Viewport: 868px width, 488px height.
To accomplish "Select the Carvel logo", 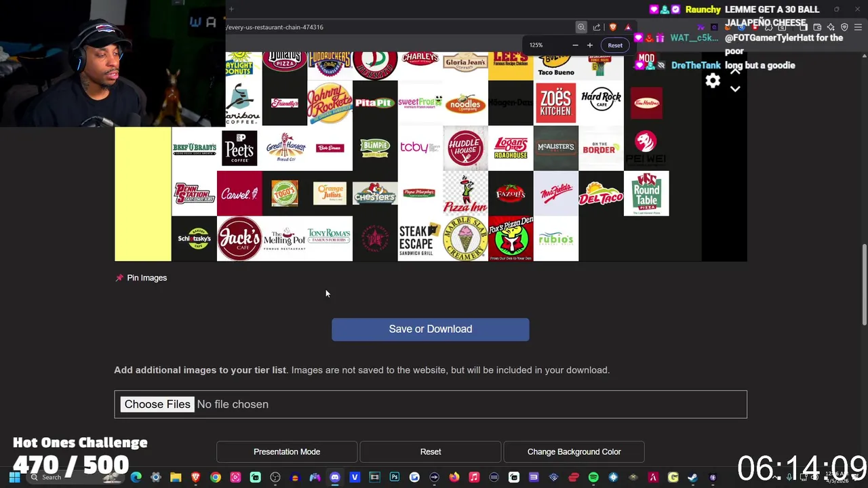I will (239, 194).
